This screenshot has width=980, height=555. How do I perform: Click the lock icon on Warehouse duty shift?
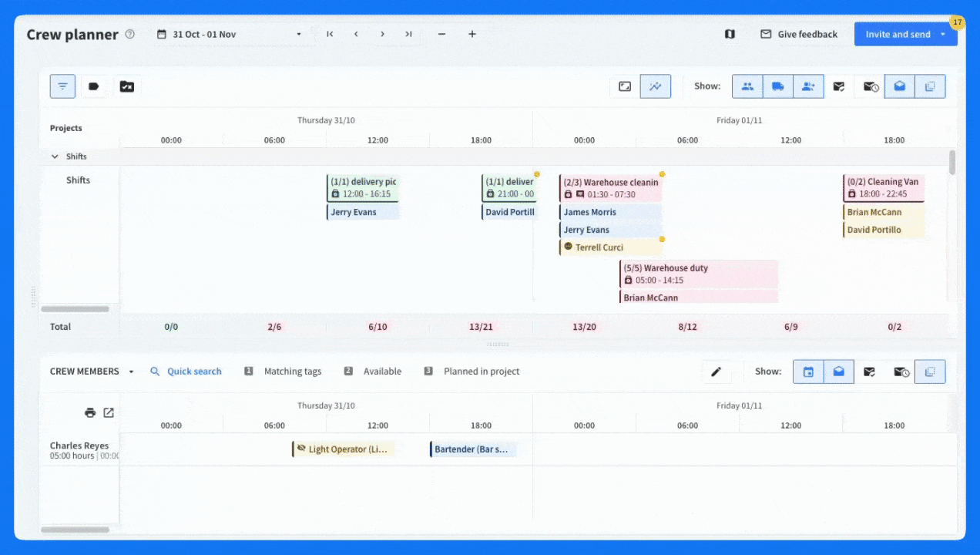click(x=628, y=281)
